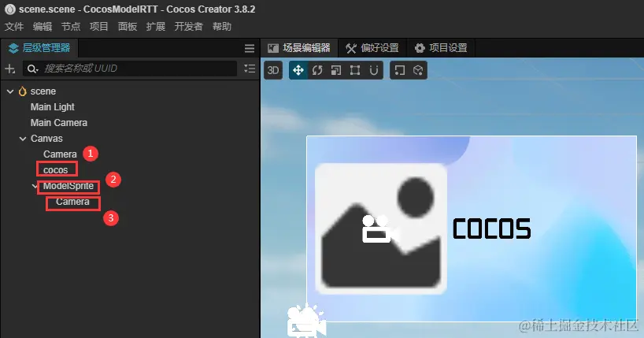The image size is (644, 338).
Task: Click the Cocos Creator title bar logo
Action: point(10,9)
